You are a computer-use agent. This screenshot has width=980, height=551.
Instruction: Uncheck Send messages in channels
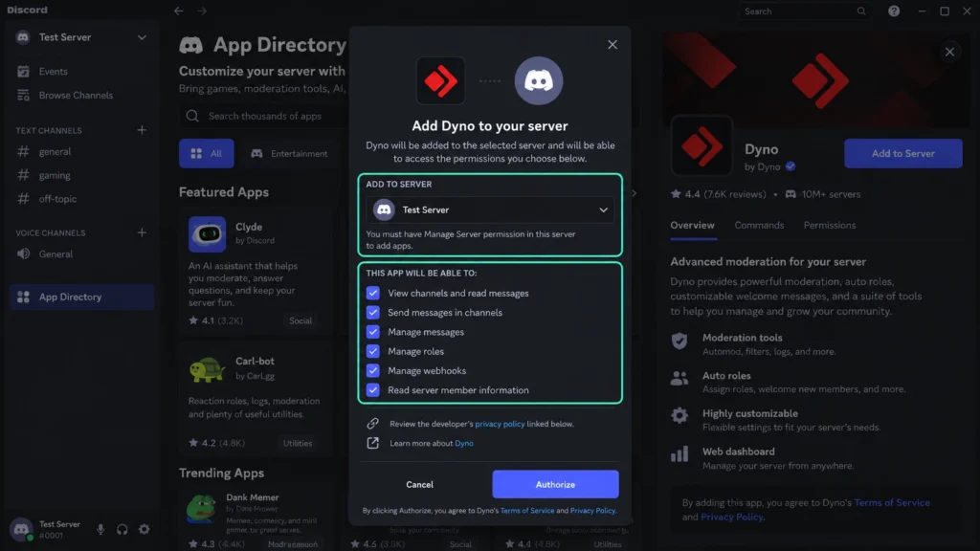pos(373,313)
